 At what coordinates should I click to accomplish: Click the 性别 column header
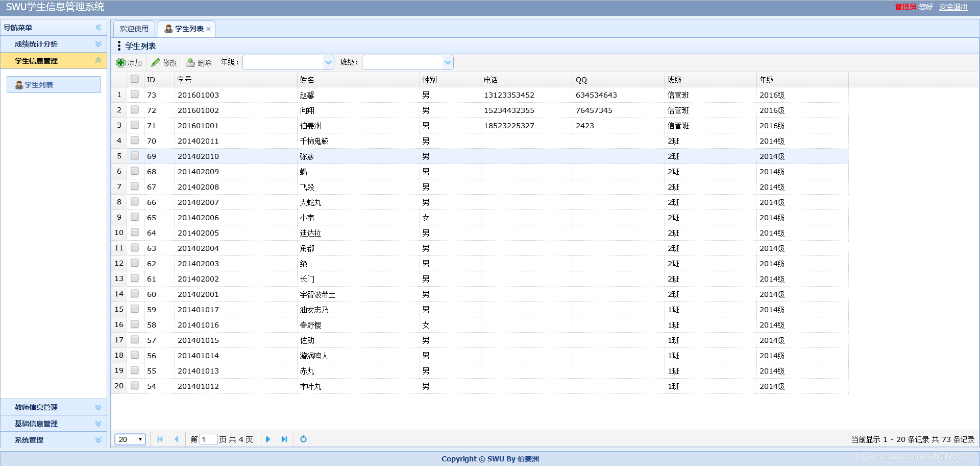click(450, 80)
